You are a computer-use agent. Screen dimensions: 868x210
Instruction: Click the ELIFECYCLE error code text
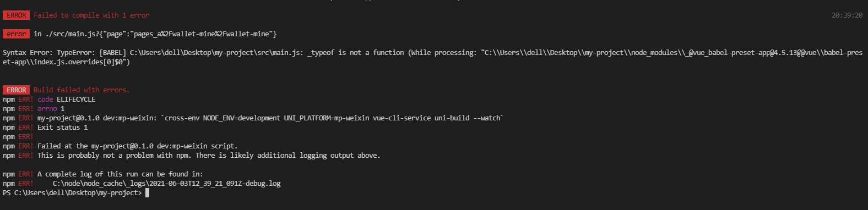76,100
